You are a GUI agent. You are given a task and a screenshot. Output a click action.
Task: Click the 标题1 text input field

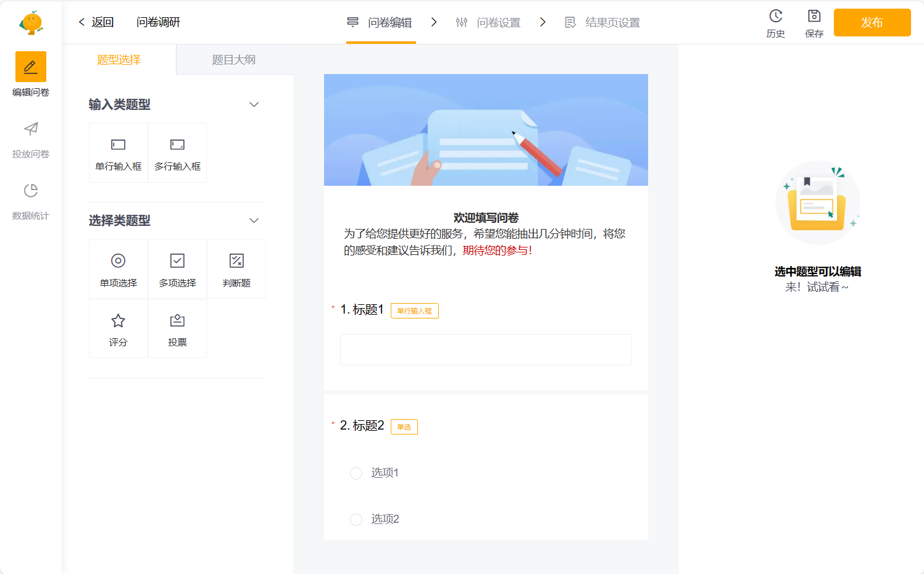click(x=486, y=349)
